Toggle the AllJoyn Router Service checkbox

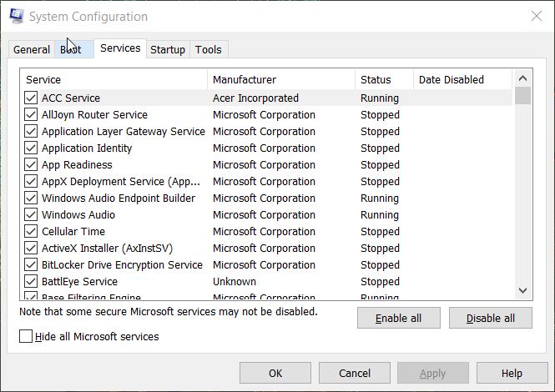pyautogui.click(x=31, y=114)
